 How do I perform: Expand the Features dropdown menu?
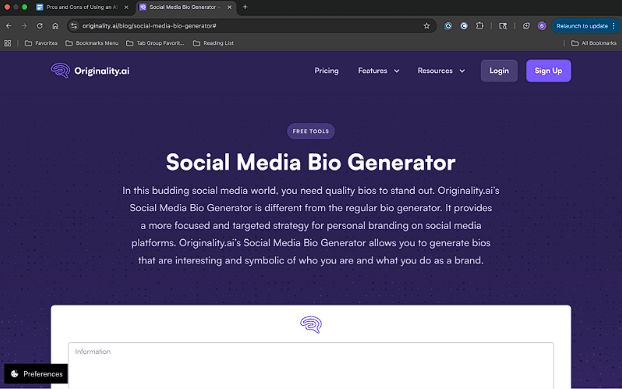[378, 71]
